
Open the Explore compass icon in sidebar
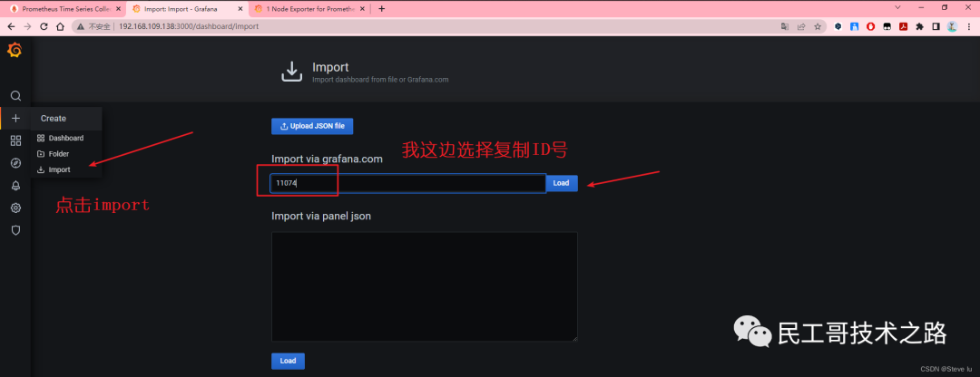(x=16, y=163)
